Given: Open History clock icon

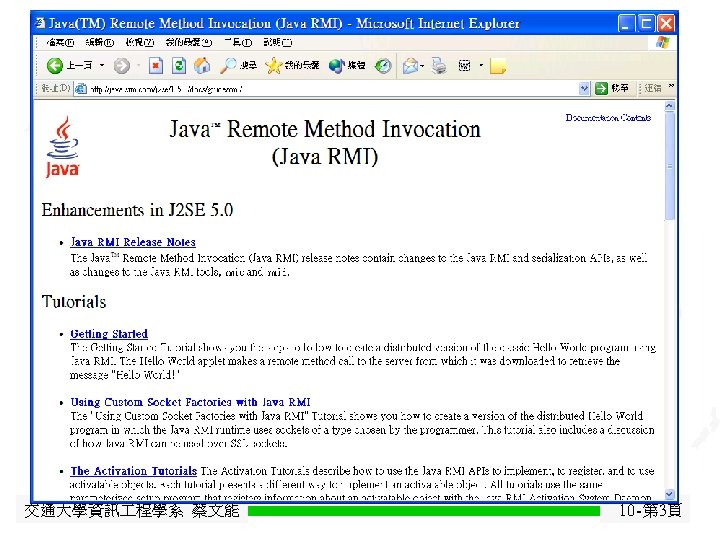Looking at the screenshot, I should [383, 66].
